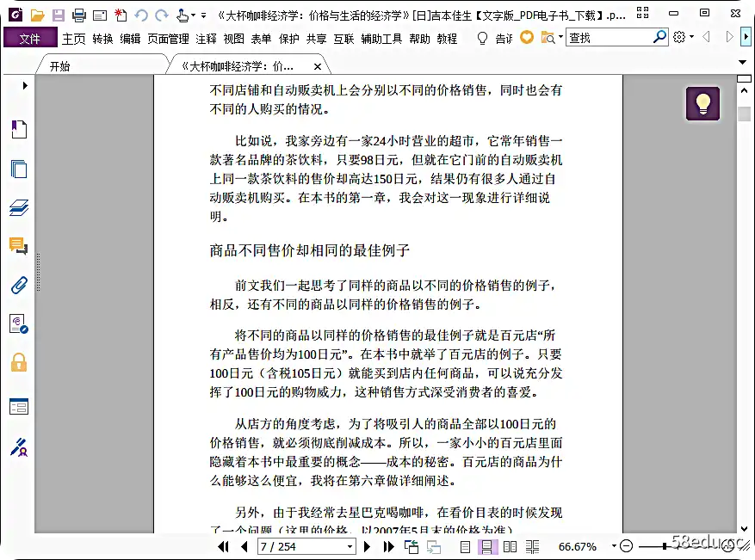Open the Security lock panel
The height and width of the screenshot is (560, 755).
pyautogui.click(x=19, y=362)
